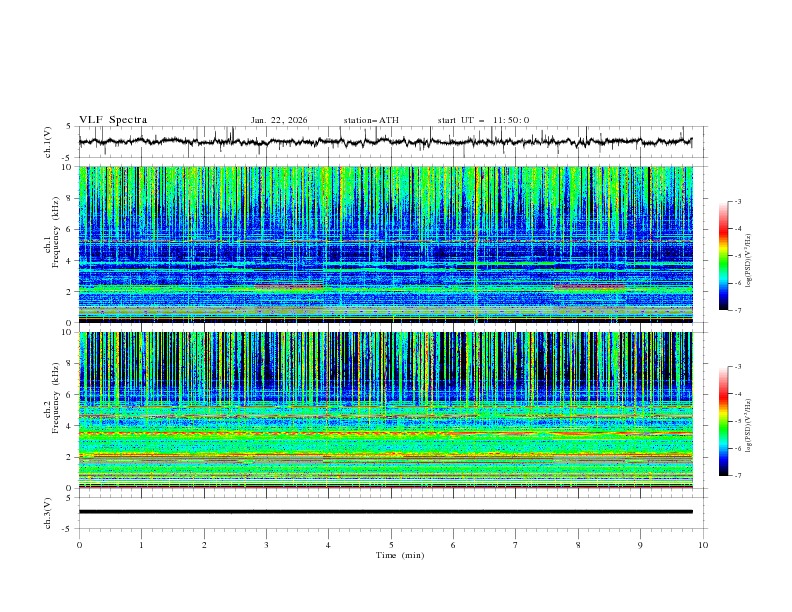This screenshot has height=612, width=792.
Task: Click the "ch.1(V)" waveform axis label
Action: 49,142
